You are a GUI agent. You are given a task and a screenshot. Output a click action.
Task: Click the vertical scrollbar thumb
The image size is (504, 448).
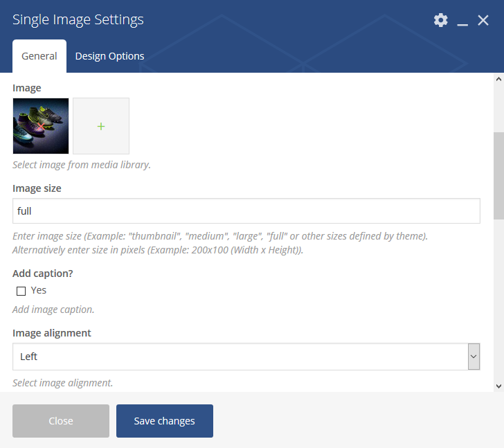499,176
